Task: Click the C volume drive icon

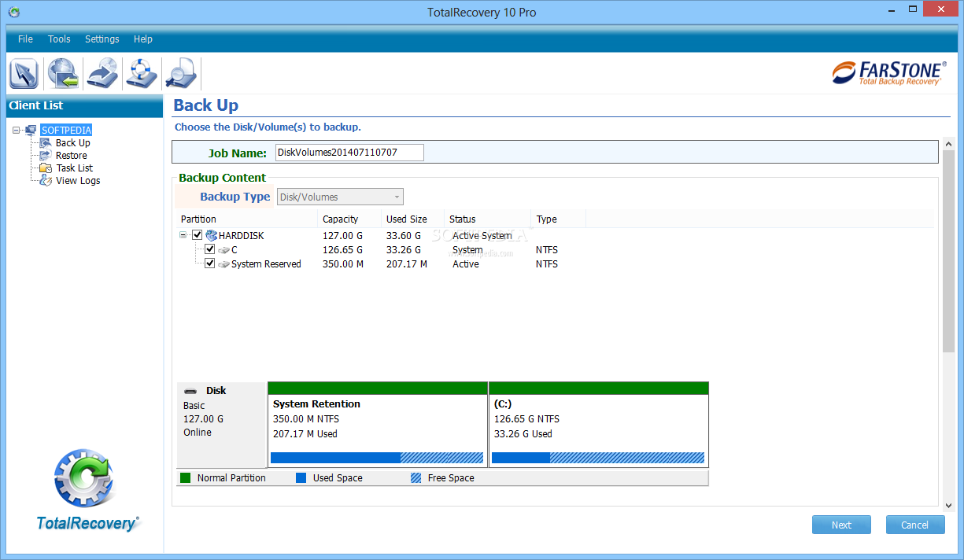Action: (223, 250)
